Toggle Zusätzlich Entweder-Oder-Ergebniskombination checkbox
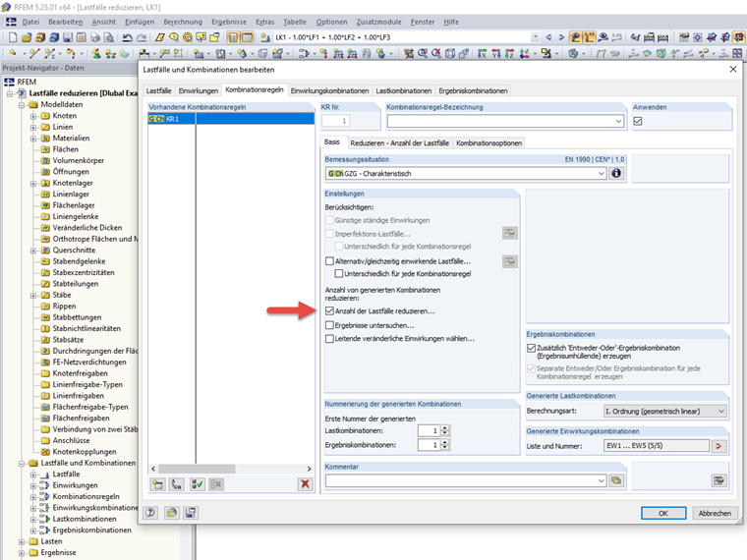This screenshot has width=747, height=560. click(x=531, y=348)
